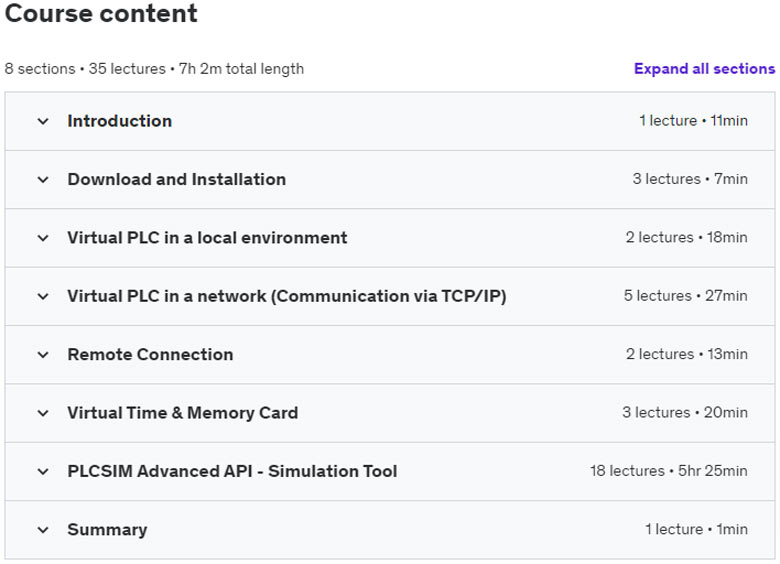Image resolution: width=780 pixels, height=564 pixels.
Task: Click the '18 lectures • 5hr 25min' label
Action: point(668,471)
